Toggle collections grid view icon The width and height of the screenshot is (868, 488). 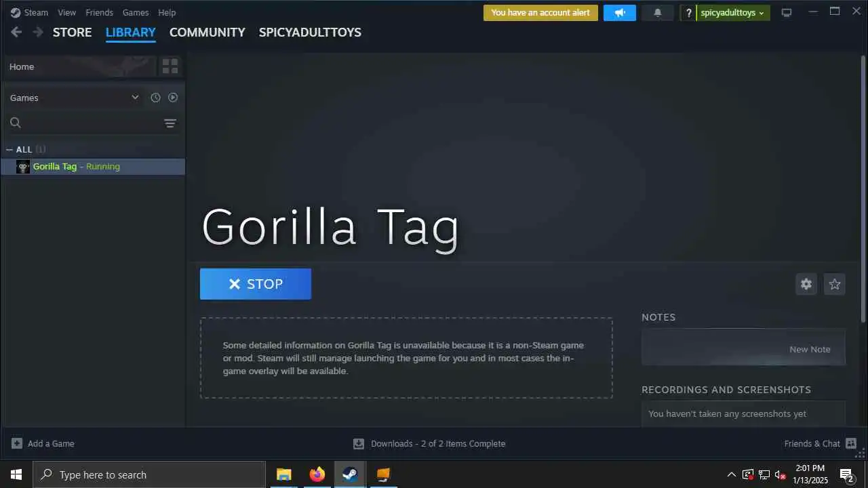tap(170, 66)
